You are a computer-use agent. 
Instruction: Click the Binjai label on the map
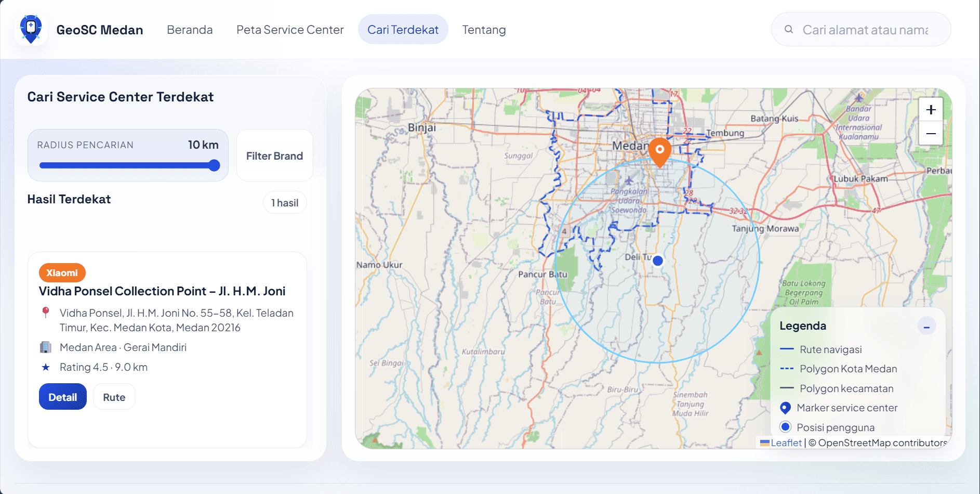(422, 127)
